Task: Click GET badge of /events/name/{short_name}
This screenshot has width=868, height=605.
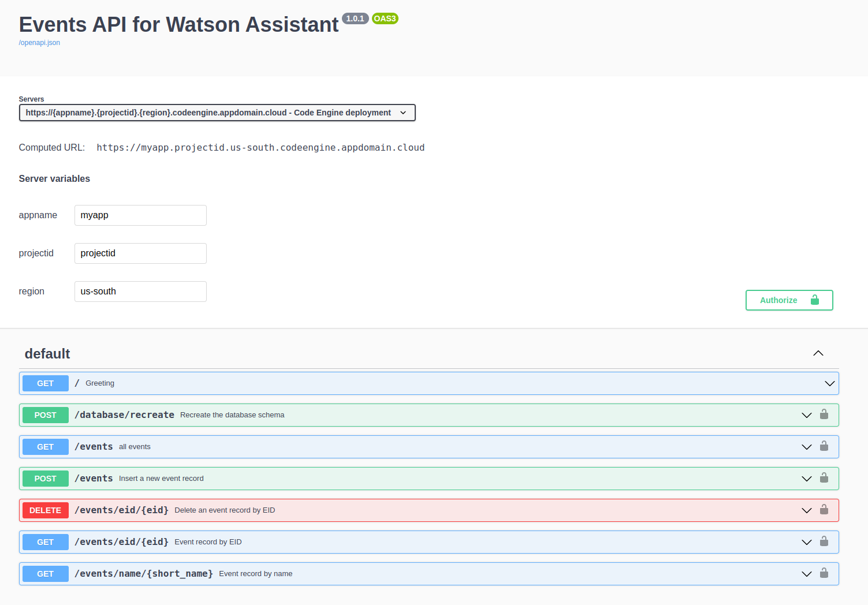Action: [46, 574]
